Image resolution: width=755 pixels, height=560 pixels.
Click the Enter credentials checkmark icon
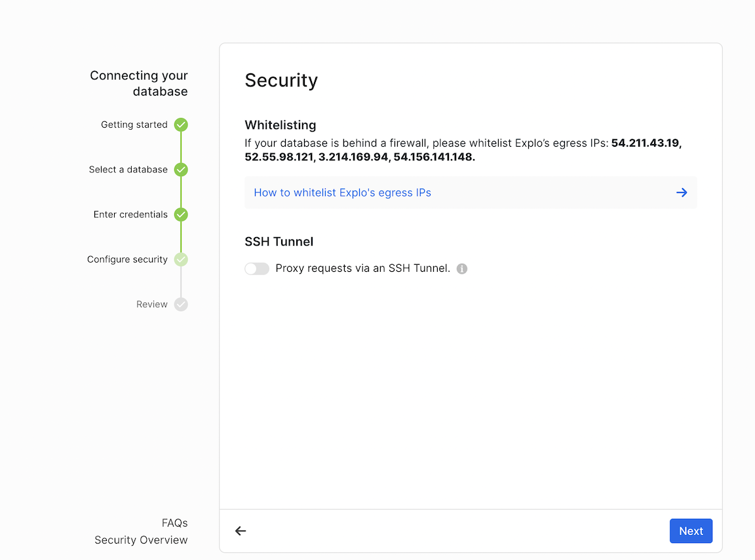tap(181, 214)
